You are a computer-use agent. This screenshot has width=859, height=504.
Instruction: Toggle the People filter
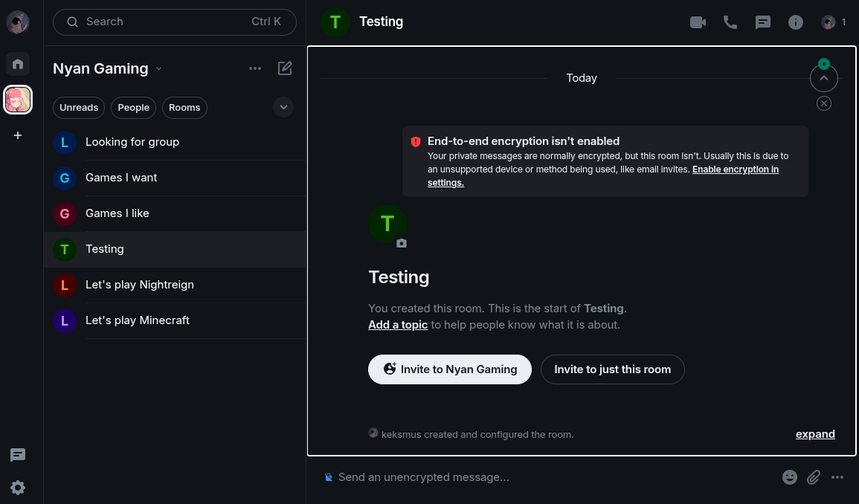[134, 108]
